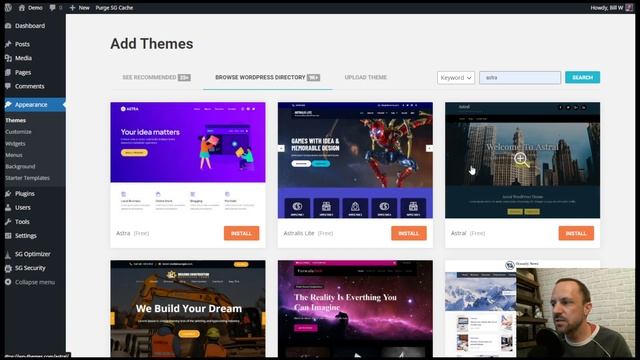Install the Astral theme
This screenshot has height=360, width=640.
(576, 233)
